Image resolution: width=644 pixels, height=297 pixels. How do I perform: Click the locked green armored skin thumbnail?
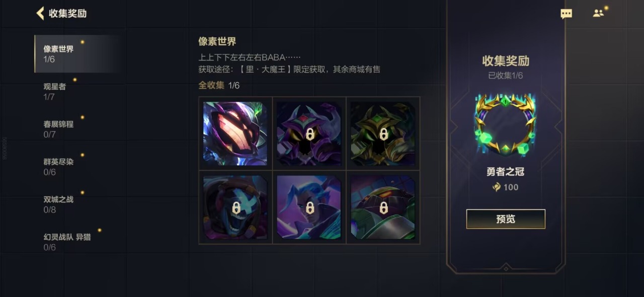tap(383, 207)
